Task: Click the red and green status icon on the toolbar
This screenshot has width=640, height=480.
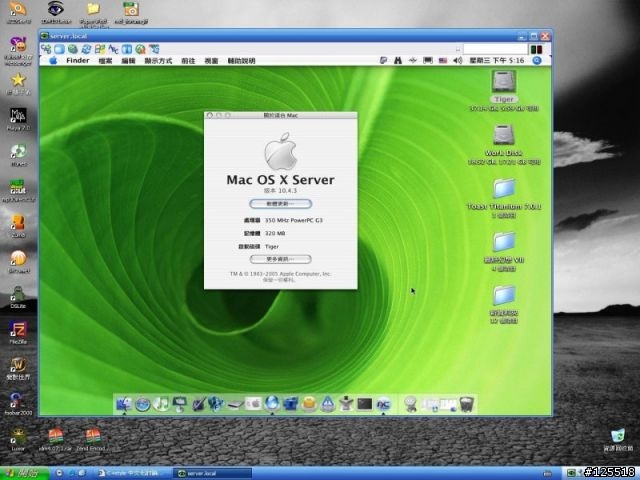Action: pyautogui.click(x=536, y=49)
